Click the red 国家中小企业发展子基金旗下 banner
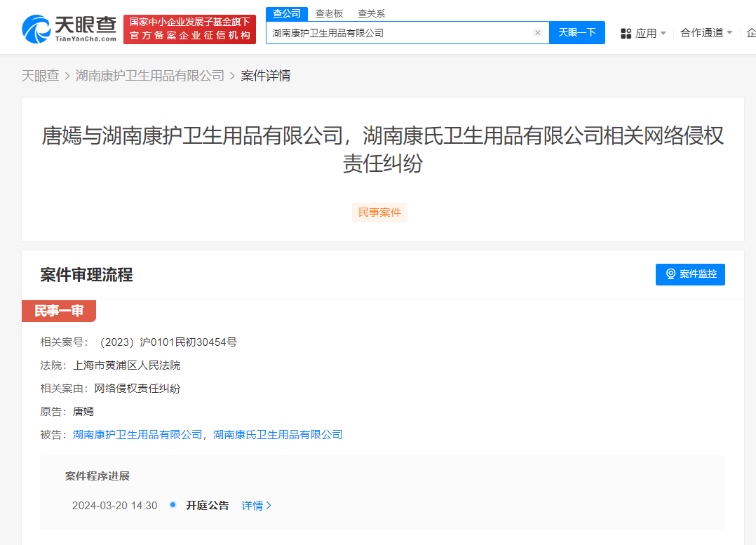Screen dimensions: 756x545 189,29
